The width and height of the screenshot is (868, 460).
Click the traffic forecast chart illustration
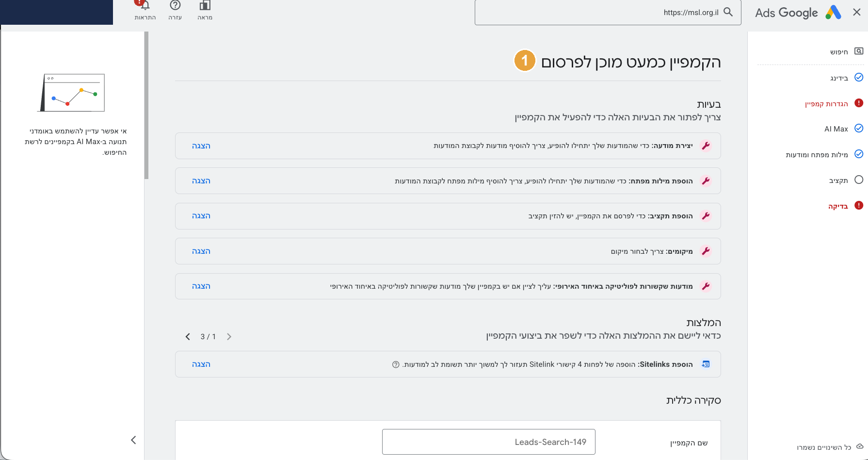71,93
